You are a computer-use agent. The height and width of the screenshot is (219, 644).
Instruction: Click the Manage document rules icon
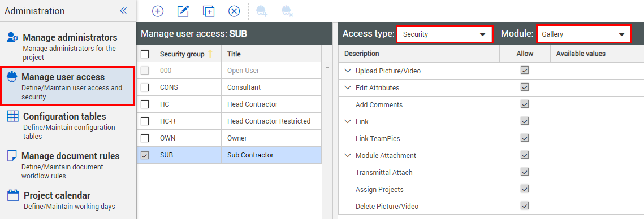(12, 156)
